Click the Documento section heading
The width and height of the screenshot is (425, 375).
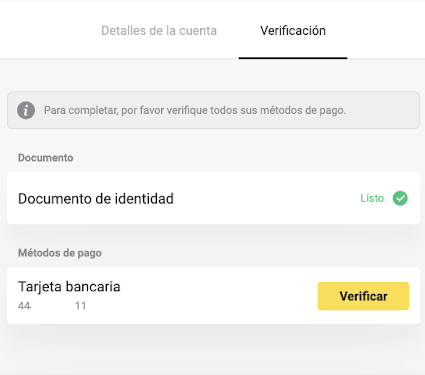click(x=46, y=158)
